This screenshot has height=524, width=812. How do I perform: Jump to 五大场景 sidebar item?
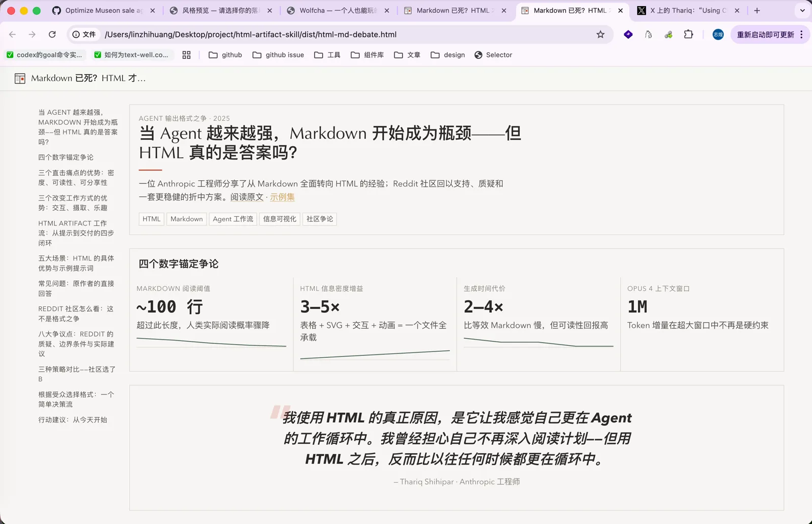76,263
